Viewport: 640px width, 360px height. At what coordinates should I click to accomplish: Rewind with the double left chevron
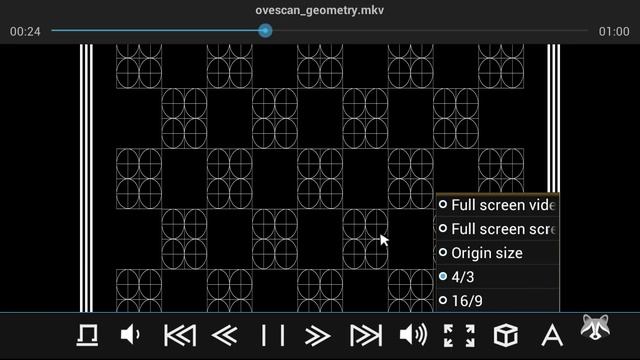(225, 336)
